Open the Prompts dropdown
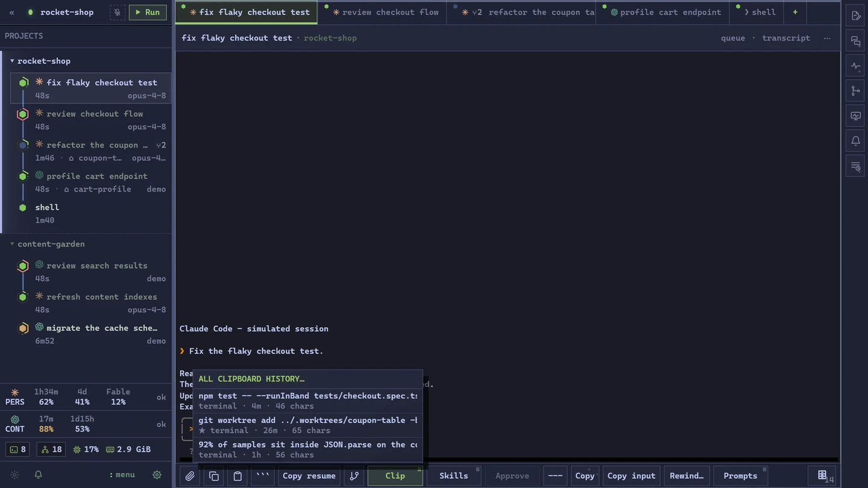The height and width of the screenshot is (488, 868). (x=740, y=476)
